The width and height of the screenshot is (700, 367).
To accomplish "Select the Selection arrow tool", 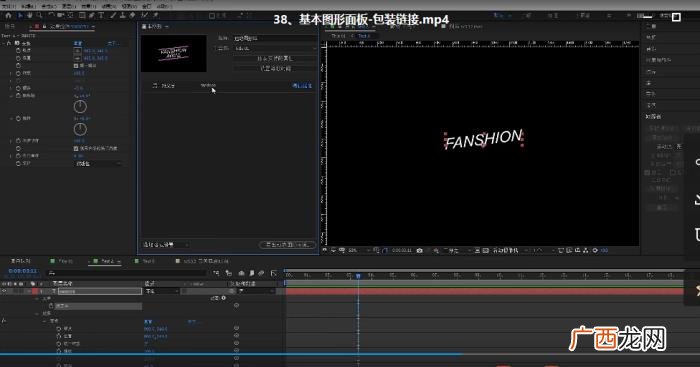I will click(20, 16).
